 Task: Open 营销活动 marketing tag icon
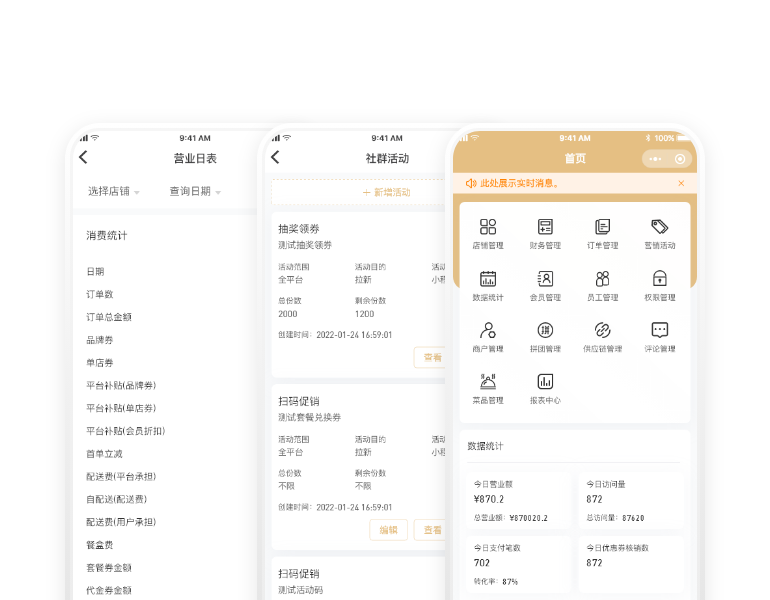tap(659, 228)
